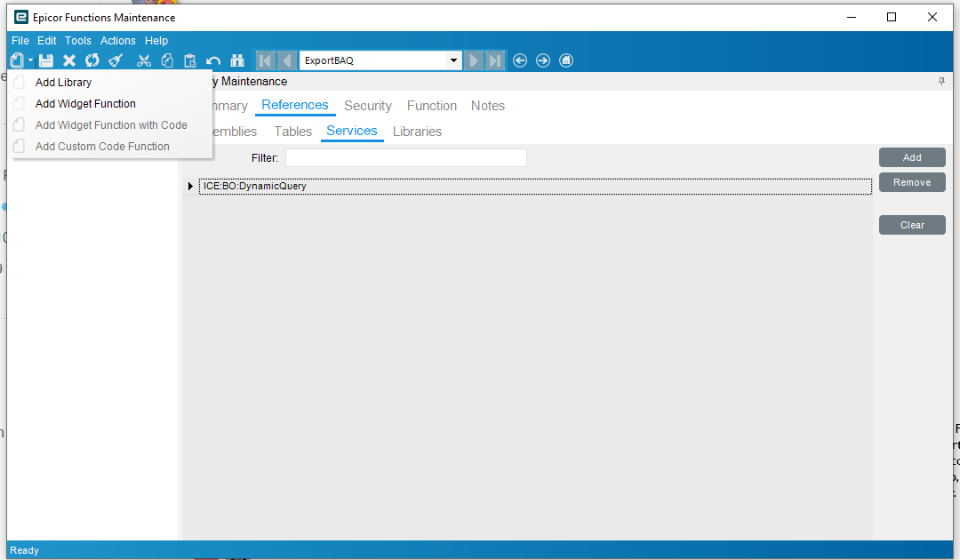
Task: Click the Undo arrow icon
Action: (213, 60)
